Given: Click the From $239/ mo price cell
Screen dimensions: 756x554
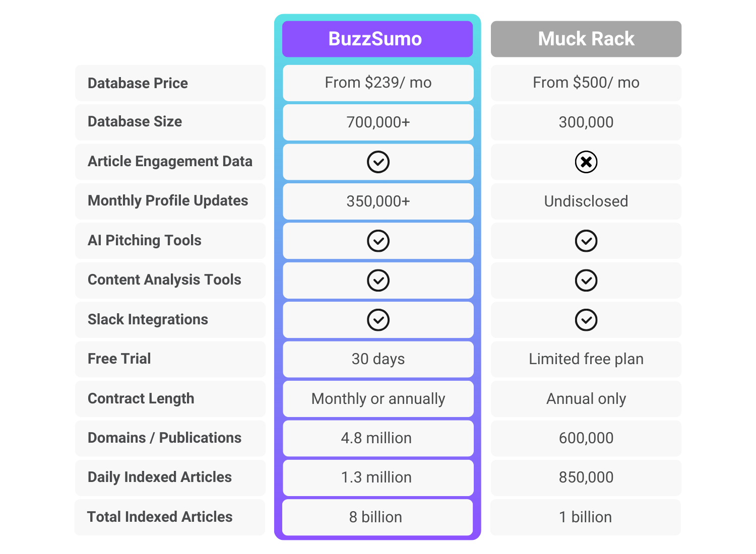Looking at the screenshot, I should tap(378, 83).
